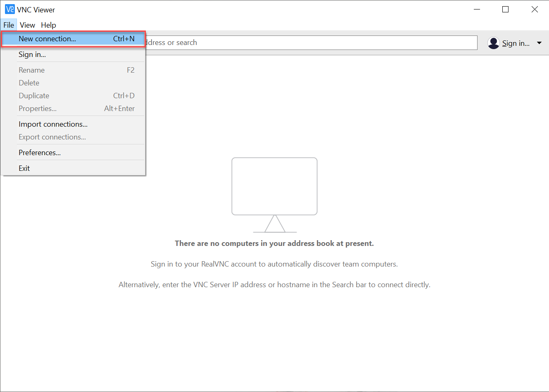Click the "There are no computers" message
The height and width of the screenshot is (392, 549).
[274, 243]
